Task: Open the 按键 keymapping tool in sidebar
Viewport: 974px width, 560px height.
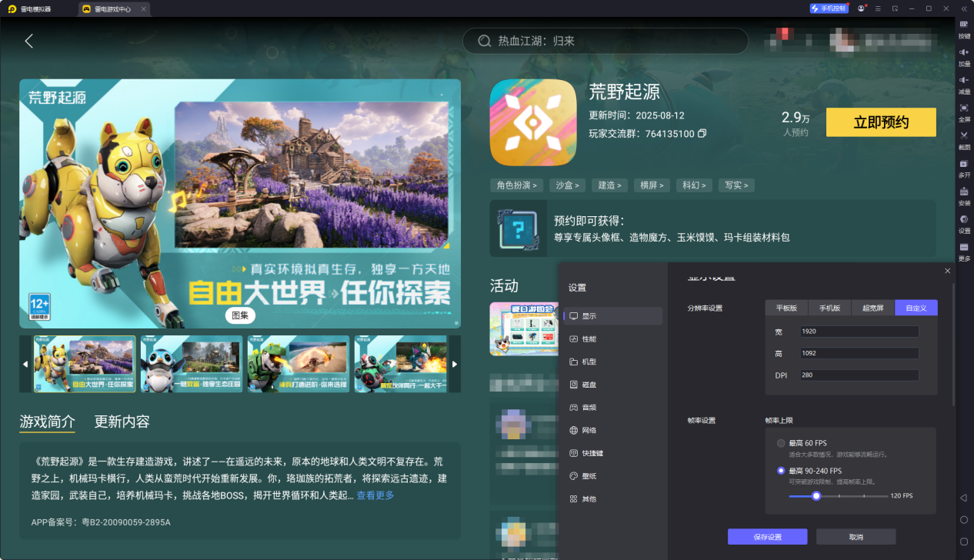Action: pos(964,29)
